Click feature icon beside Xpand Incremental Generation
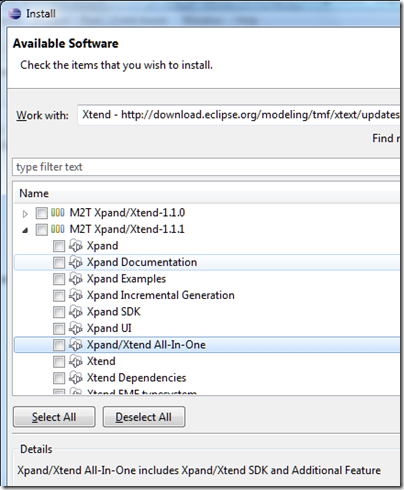 point(76,295)
